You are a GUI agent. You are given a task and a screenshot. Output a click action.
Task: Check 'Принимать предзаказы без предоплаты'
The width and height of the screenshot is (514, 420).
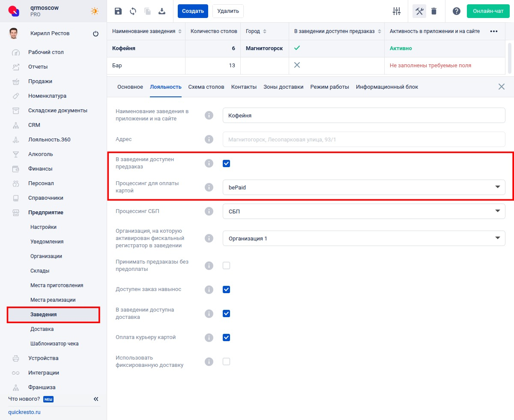226,265
